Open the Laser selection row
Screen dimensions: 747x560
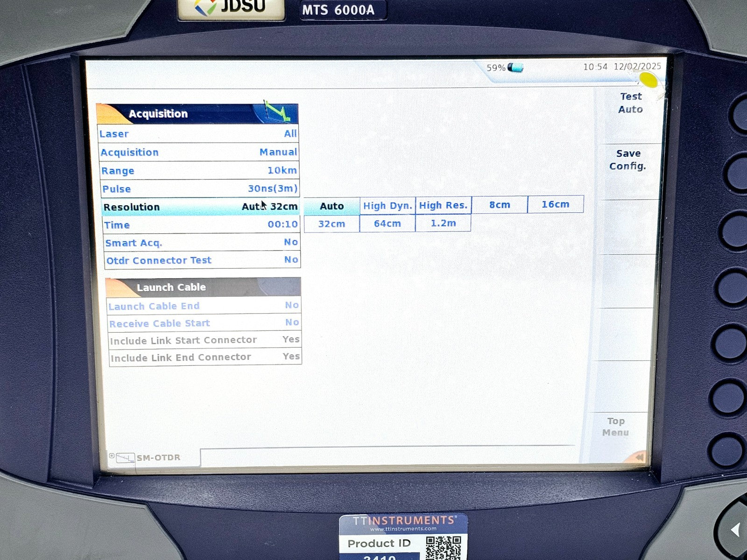coord(198,134)
